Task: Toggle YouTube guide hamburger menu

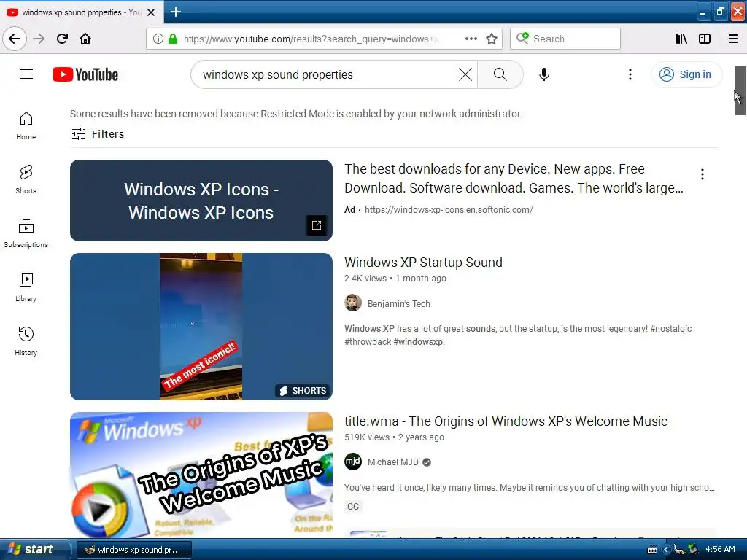Action: [x=26, y=74]
